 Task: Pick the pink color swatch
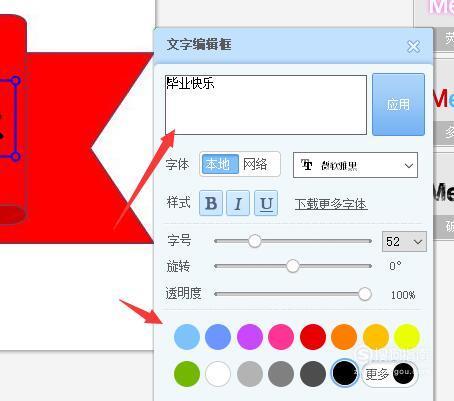[x=281, y=337]
